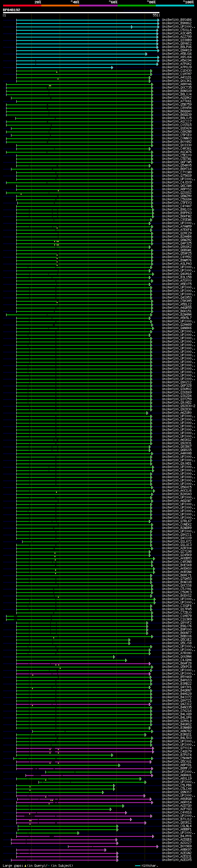
Task: Click the UniRef100_C5LC44 hit label
Action: [x=177, y=789]
